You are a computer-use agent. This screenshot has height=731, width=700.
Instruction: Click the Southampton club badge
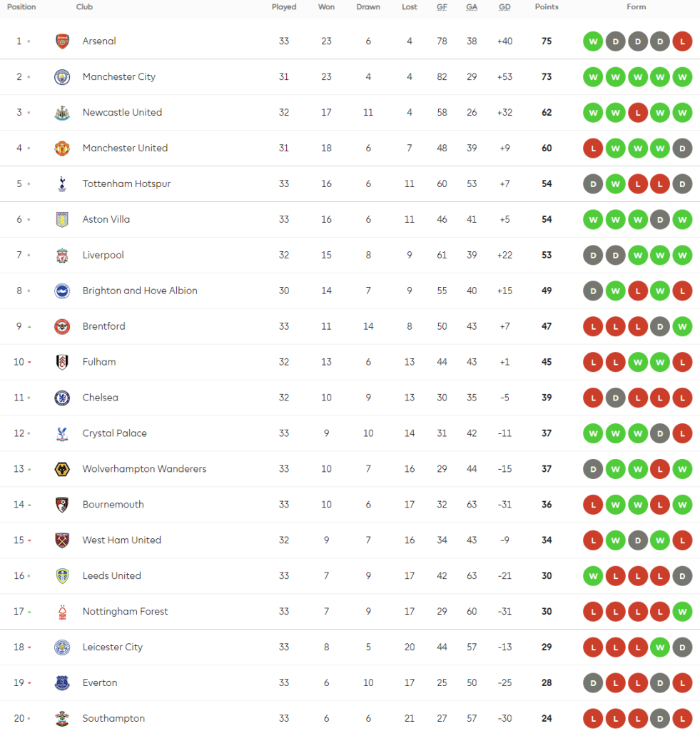click(62, 719)
